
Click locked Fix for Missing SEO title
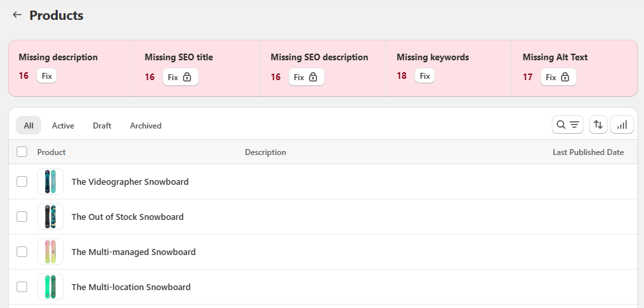pos(179,77)
